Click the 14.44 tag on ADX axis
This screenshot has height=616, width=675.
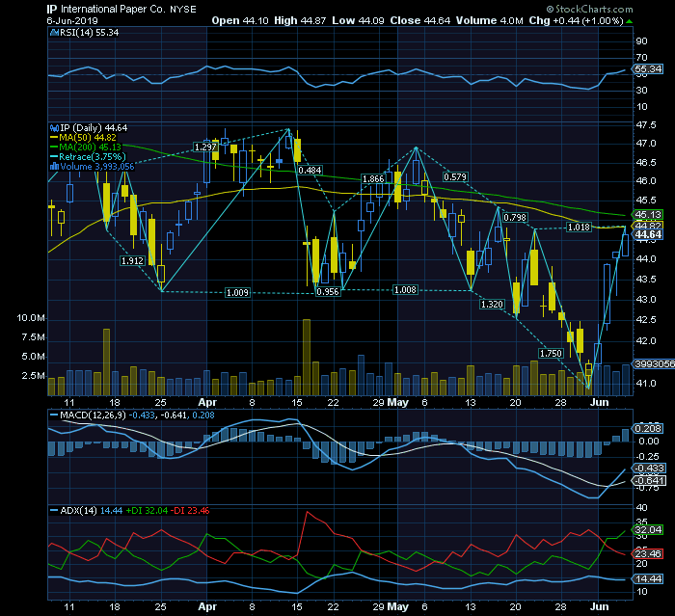point(648,579)
